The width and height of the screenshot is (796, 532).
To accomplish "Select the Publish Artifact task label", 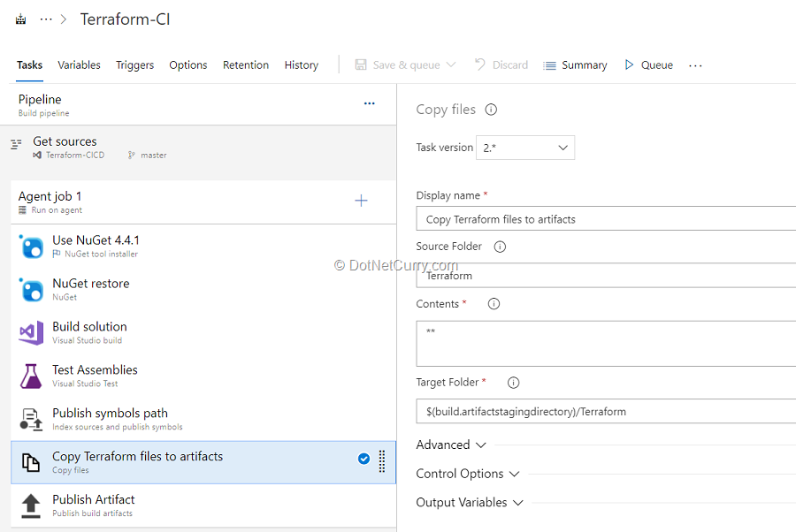I will coord(94,499).
